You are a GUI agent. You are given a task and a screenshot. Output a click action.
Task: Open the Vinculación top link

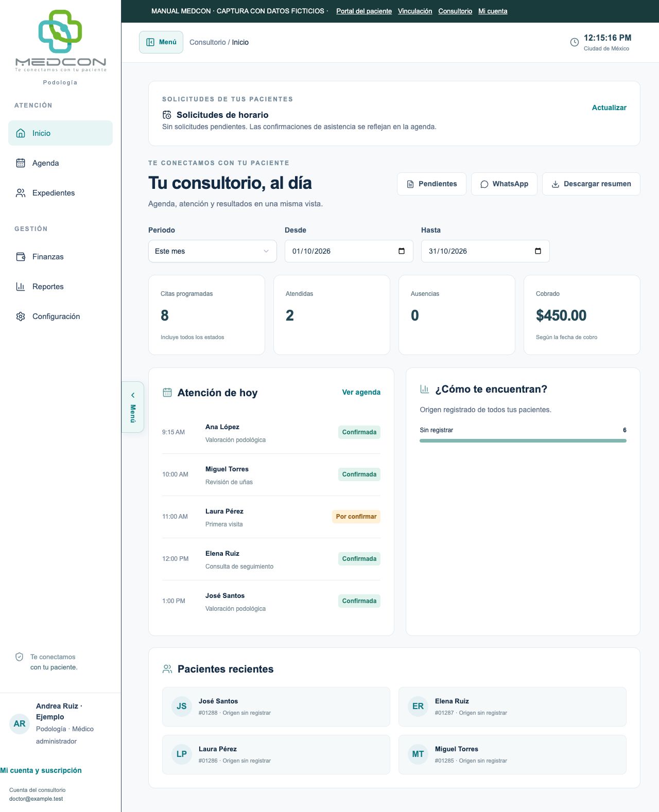coord(415,11)
